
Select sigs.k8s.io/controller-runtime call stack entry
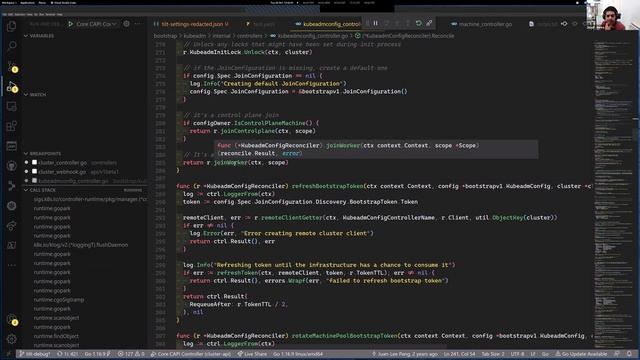tap(90, 199)
